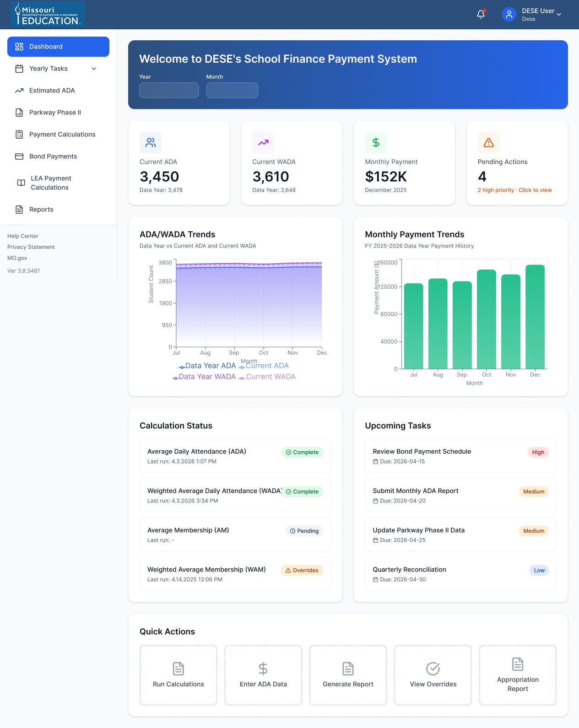Click the View Overrides quick action
Screen dimensions: 579x728
pyautogui.click(x=433, y=675)
